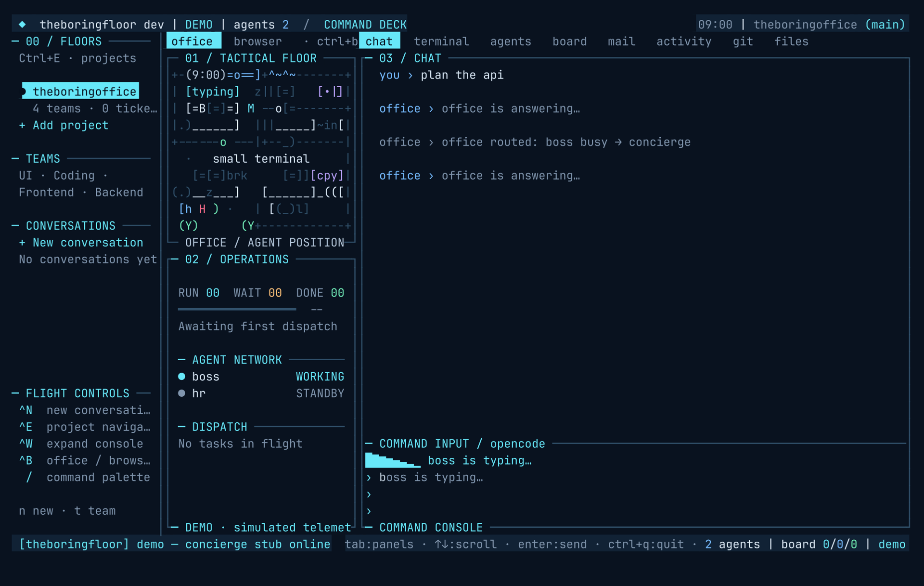924x586 pixels.
Task: Click the 'plan the api' chat message
Action: 462,75
